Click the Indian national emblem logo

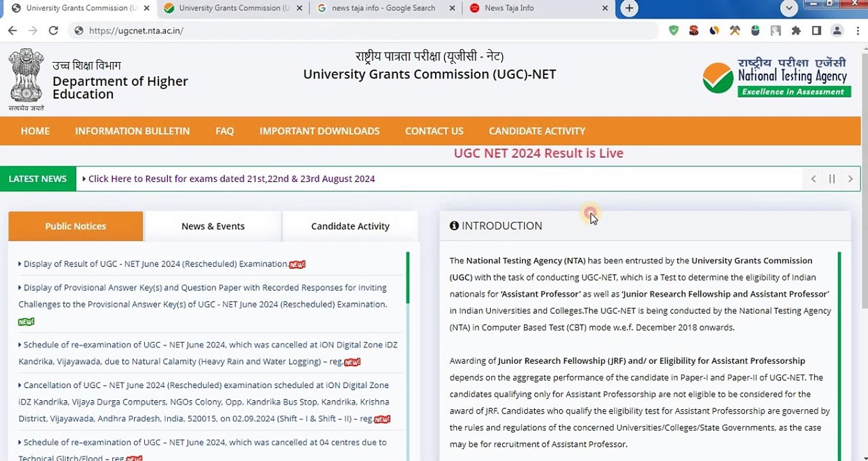click(x=26, y=79)
